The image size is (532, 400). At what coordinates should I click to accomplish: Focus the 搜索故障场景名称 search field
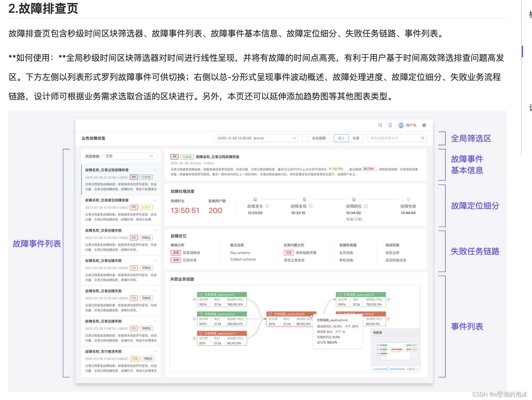pyautogui.click(x=397, y=138)
